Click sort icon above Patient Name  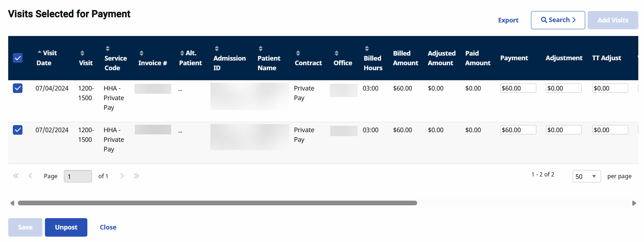coord(261,48)
